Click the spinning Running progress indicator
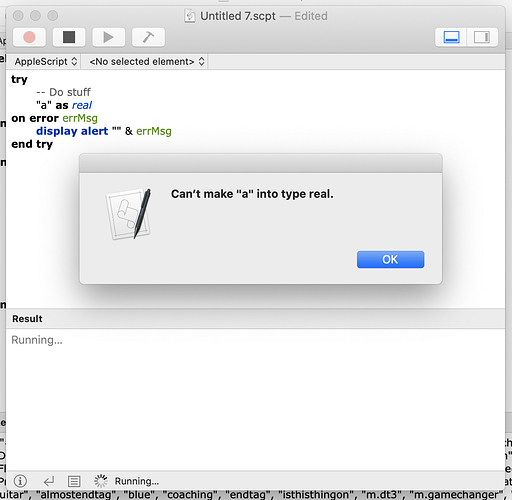Screen dimensions: 512x500 tap(100, 481)
